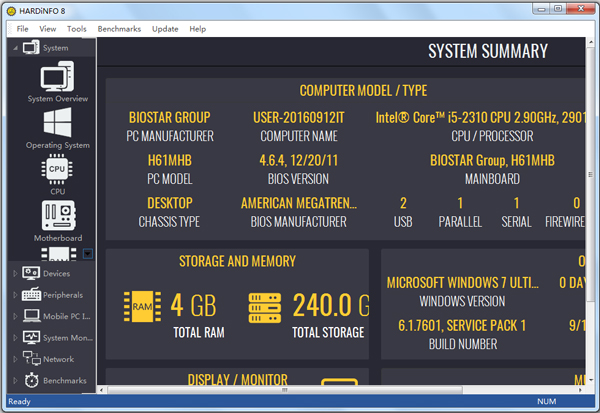Open the Help menu
The width and height of the screenshot is (600, 413).
tap(197, 29)
